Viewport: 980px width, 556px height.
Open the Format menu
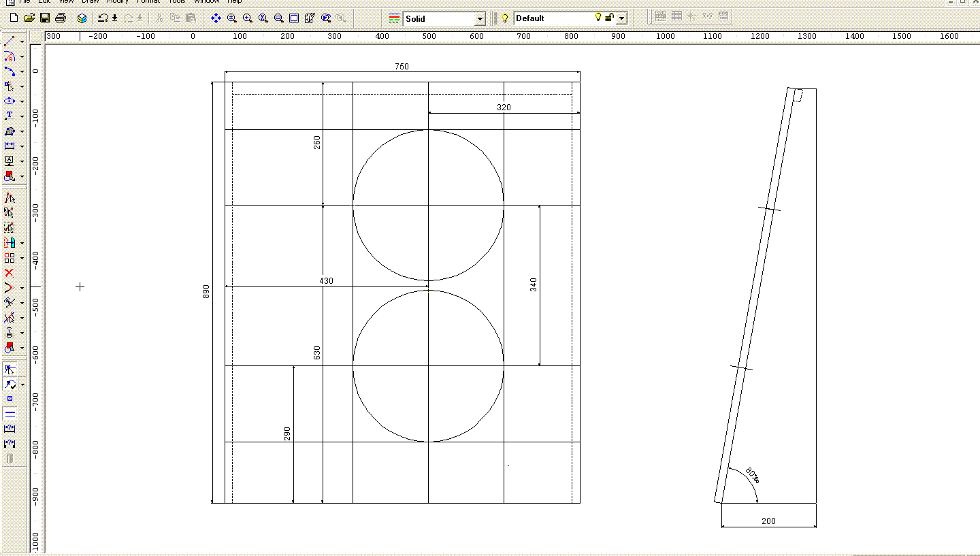(149, 2)
